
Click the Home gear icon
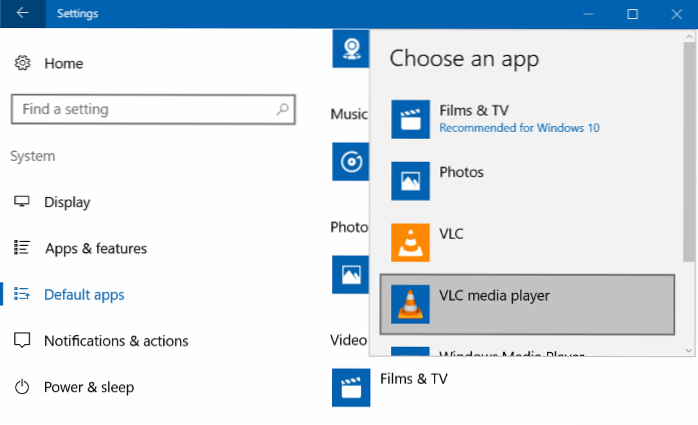(x=22, y=63)
